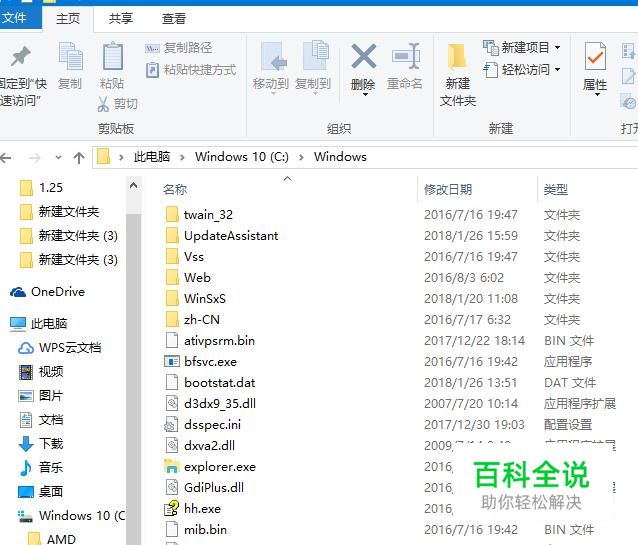Select AMD folder in navigation tree

point(52,538)
